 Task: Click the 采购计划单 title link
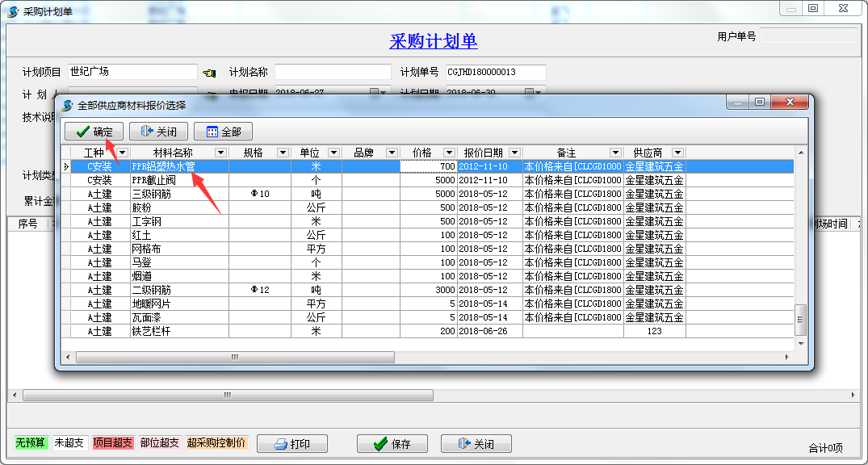[x=434, y=42]
